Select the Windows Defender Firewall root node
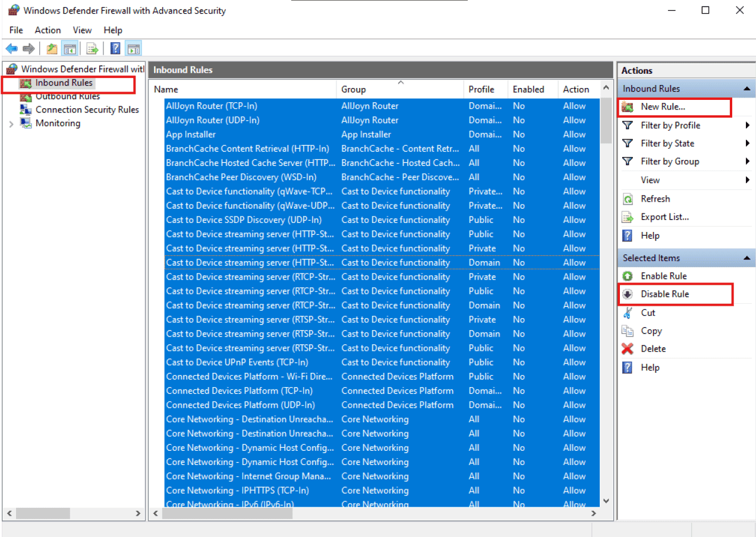 click(75, 69)
